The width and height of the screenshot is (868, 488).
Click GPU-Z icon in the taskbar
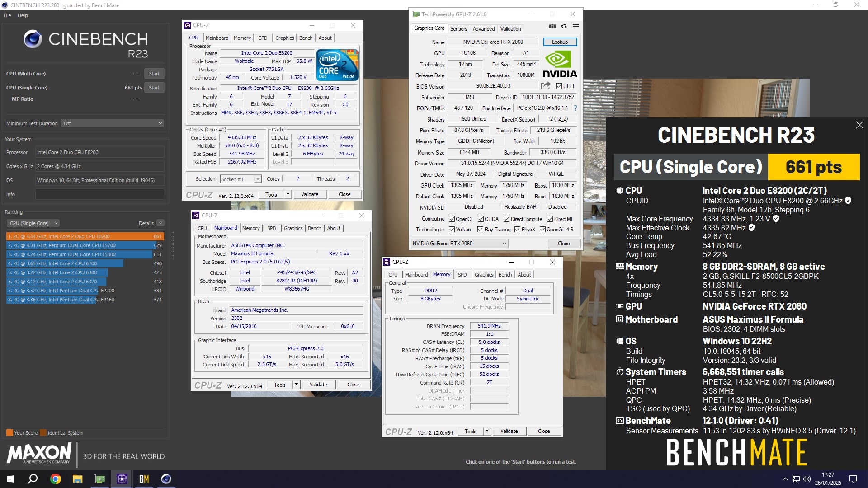99,479
